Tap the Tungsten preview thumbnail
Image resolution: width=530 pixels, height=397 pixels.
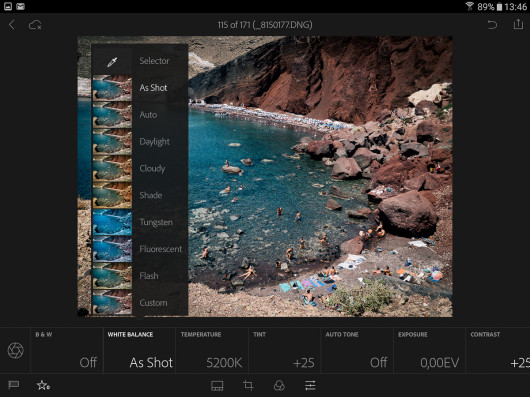[x=112, y=222]
